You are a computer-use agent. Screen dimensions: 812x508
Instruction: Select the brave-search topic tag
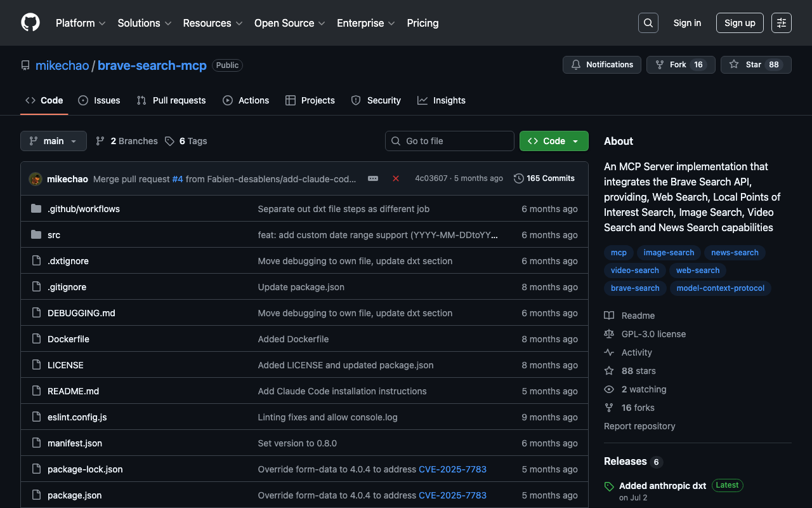point(635,288)
